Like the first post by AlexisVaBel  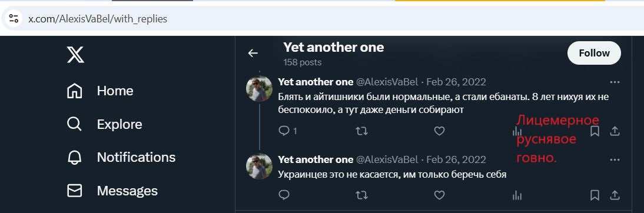coord(440,131)
